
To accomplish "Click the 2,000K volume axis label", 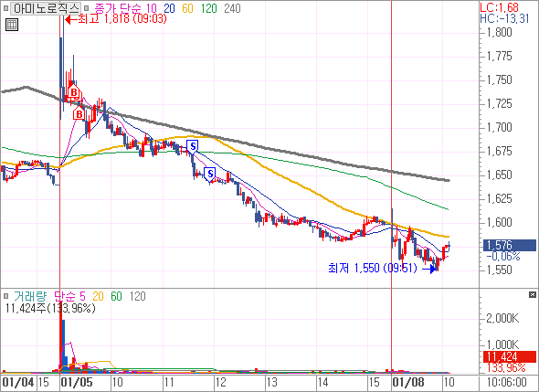I will pos(502,318).
